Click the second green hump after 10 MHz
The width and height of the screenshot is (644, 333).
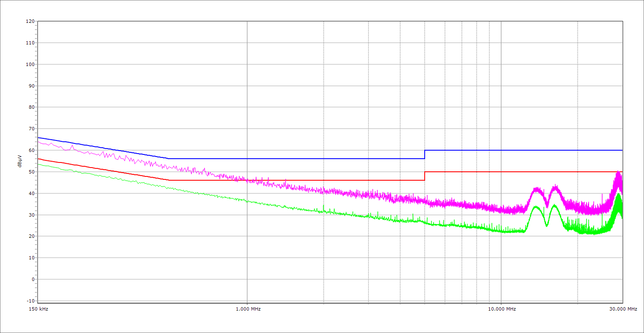554,205
